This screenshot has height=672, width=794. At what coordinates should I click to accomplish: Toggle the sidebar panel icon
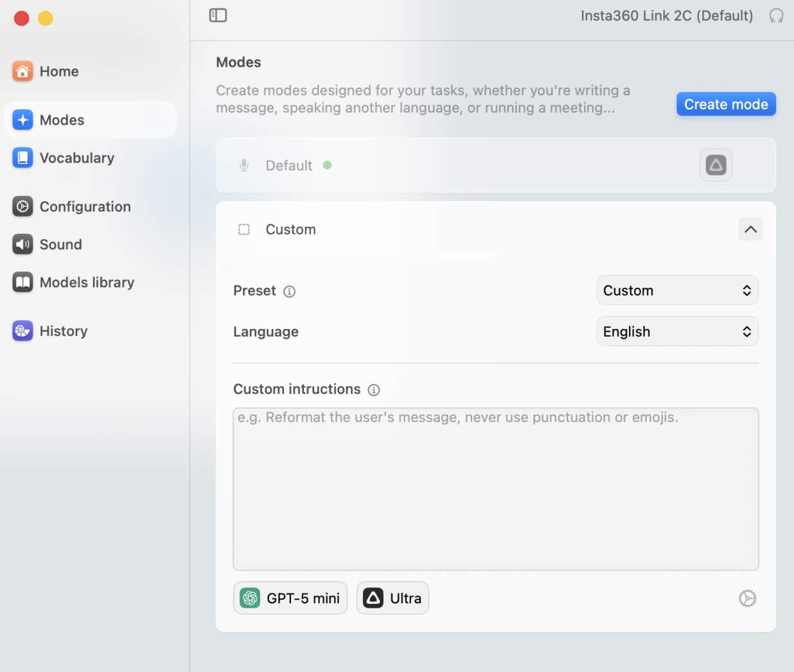tap(218, 15)
